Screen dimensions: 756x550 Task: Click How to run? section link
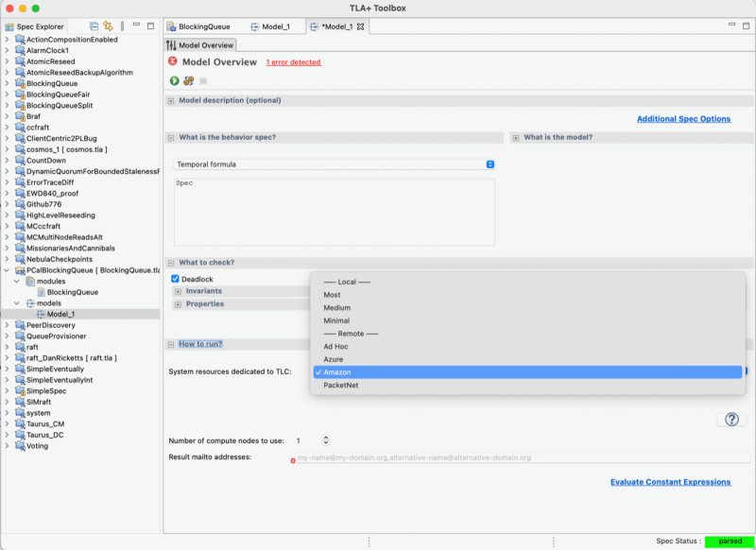click(x=200, y=344)
